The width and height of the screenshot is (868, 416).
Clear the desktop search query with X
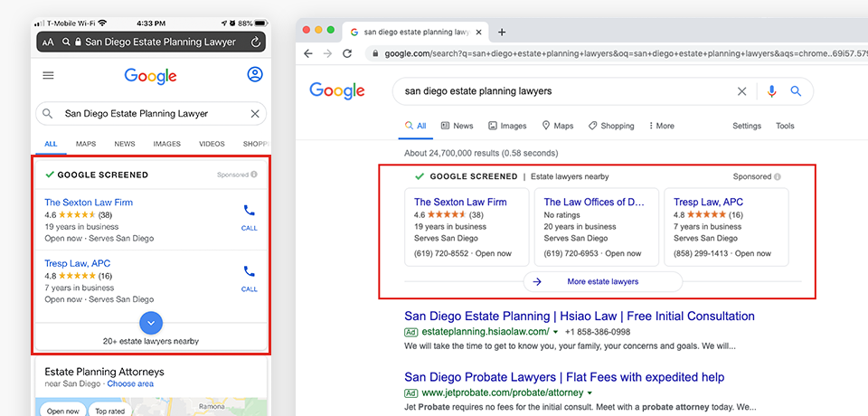click(x=741, y=91)
